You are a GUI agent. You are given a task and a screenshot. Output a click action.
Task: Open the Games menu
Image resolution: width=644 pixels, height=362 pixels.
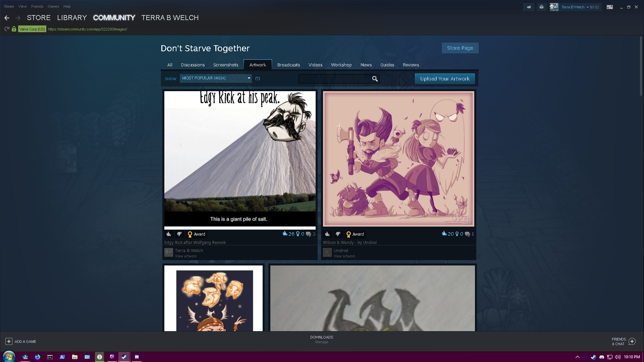pyautogui.click(x=53, y=6)
